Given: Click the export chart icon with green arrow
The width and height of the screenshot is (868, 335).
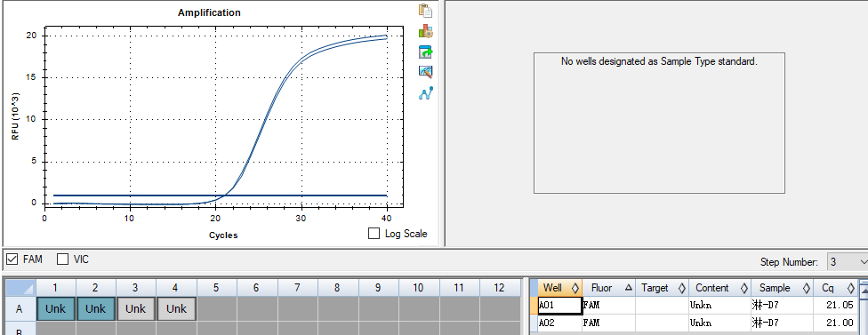Looking at the screenshot, I should 425,52.
